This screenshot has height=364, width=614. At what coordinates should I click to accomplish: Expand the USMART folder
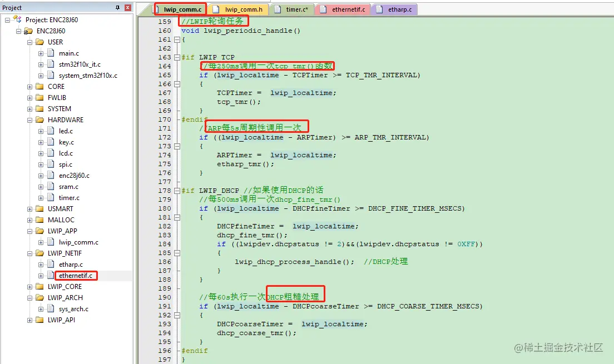(30, 210)
